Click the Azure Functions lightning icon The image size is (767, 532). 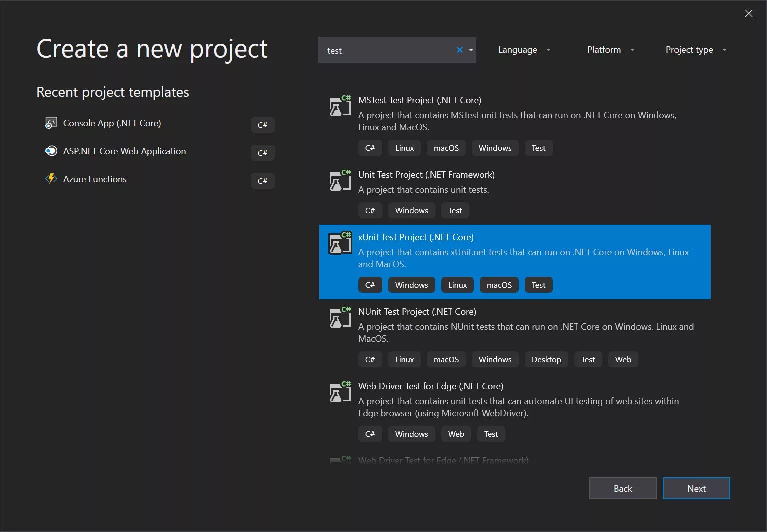coord(51,179)
